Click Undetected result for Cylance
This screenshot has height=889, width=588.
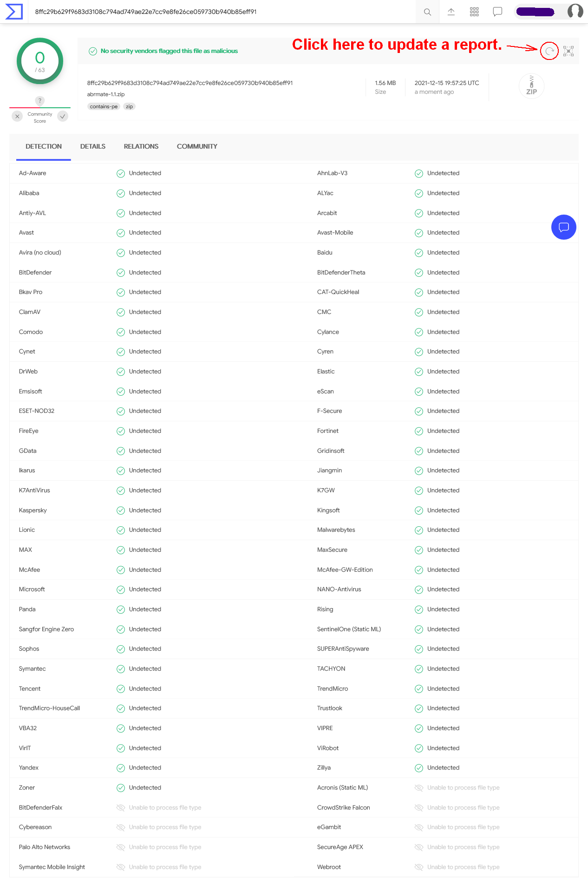click(x=444, y=332)
